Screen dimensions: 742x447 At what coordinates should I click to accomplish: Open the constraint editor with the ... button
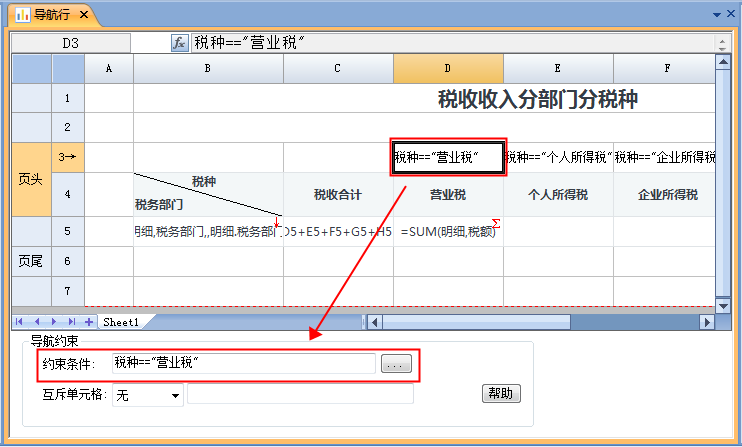[396, 365]
